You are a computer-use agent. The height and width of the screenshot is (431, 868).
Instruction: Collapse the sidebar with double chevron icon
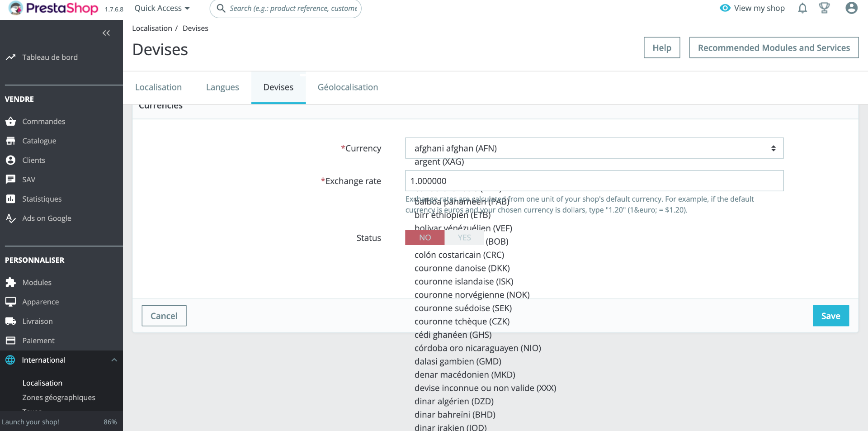[x=106, y=33]
